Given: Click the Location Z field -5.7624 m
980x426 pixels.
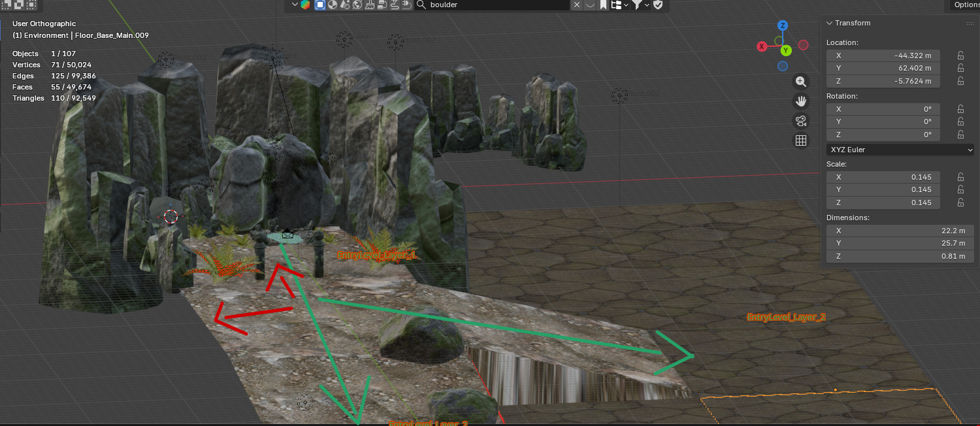Looking at the screenshot, I should click(x=883, y=81).
